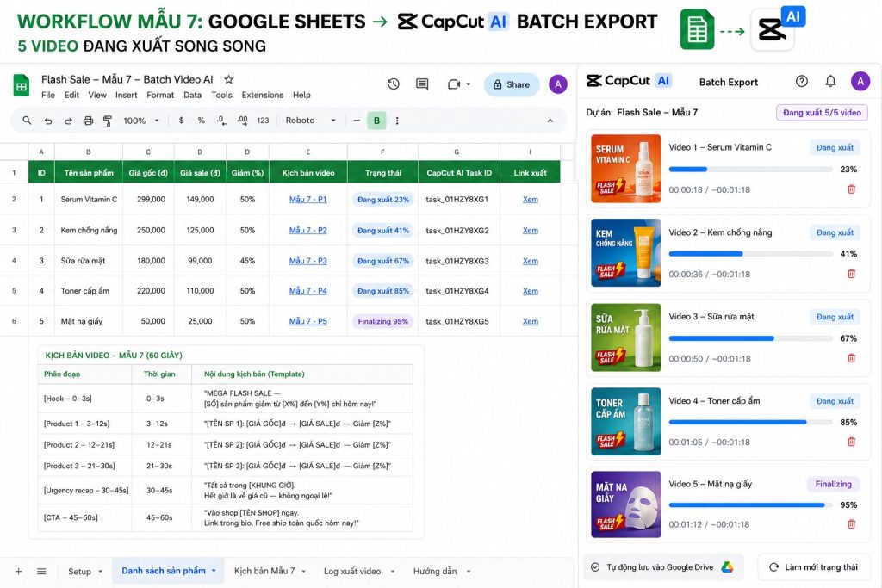Switch to Log xuất video sheet tab
Image resolution: width=882 pixels, height=588 pixels.
click(x=352, y=571)
